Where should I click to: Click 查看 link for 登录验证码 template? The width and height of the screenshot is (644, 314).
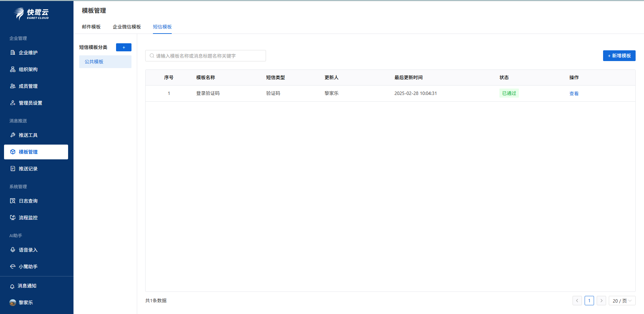point(574,94)
